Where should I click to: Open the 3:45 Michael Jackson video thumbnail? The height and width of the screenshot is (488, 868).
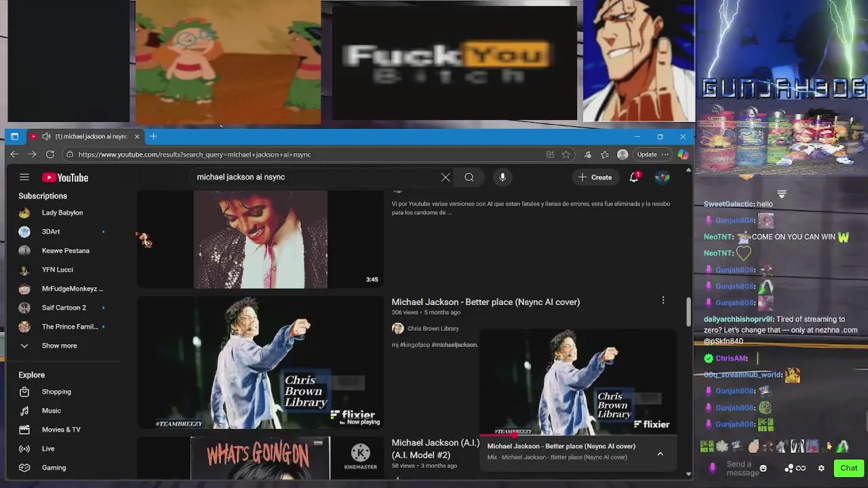[x=260, y=239]
